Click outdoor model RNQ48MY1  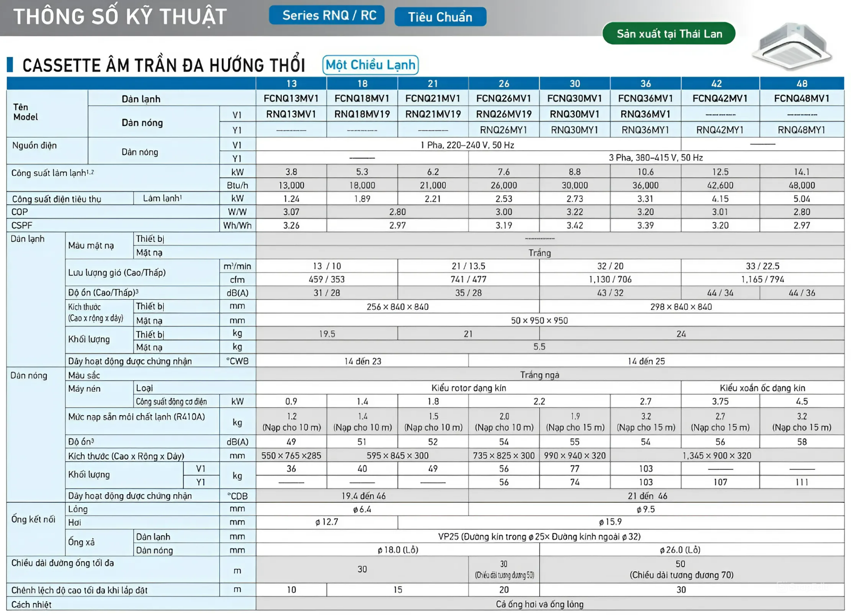802,130
